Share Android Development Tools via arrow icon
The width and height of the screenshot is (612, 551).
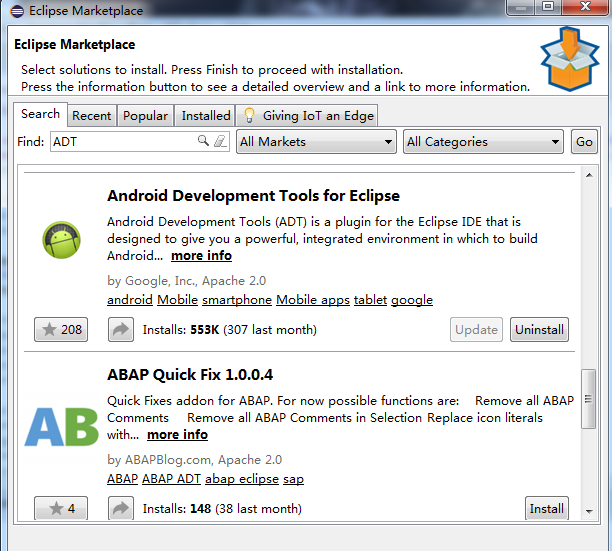pos(121,330)
